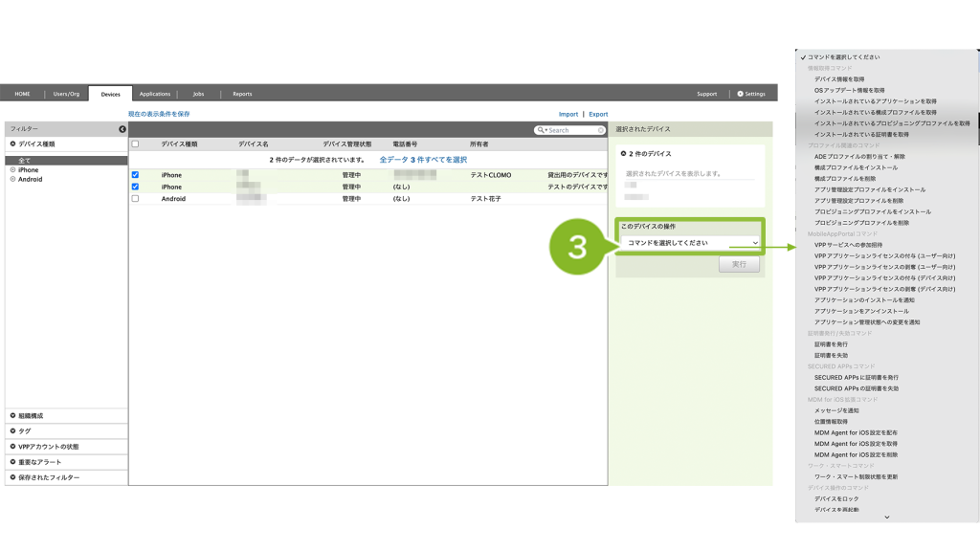Uncheck the first iPhone row checkbox
Image resolution: width=980 pixels, height=551 pixels.
pos(135,175)
